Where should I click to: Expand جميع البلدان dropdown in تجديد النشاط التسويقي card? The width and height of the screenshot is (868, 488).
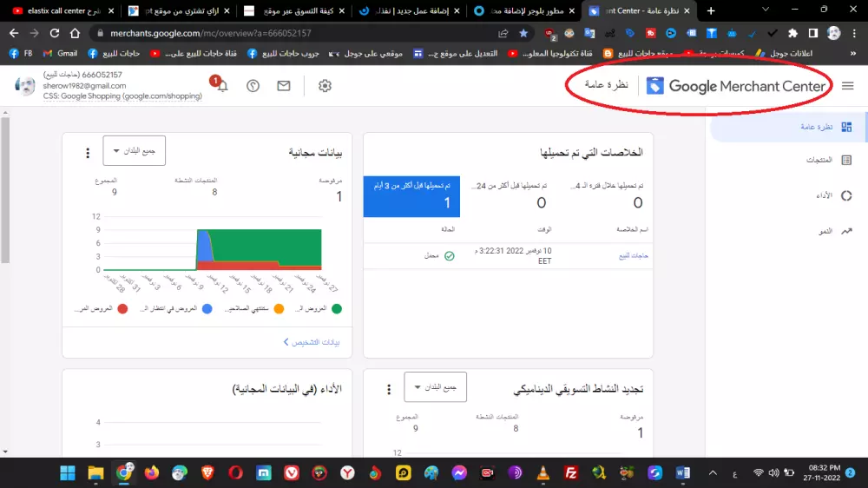coord(435,386)
